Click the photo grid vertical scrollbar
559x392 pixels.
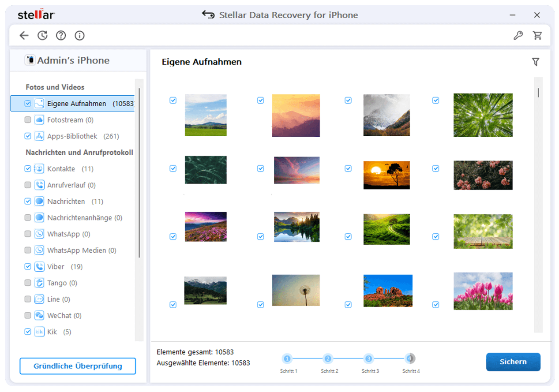tap(538, 93)
